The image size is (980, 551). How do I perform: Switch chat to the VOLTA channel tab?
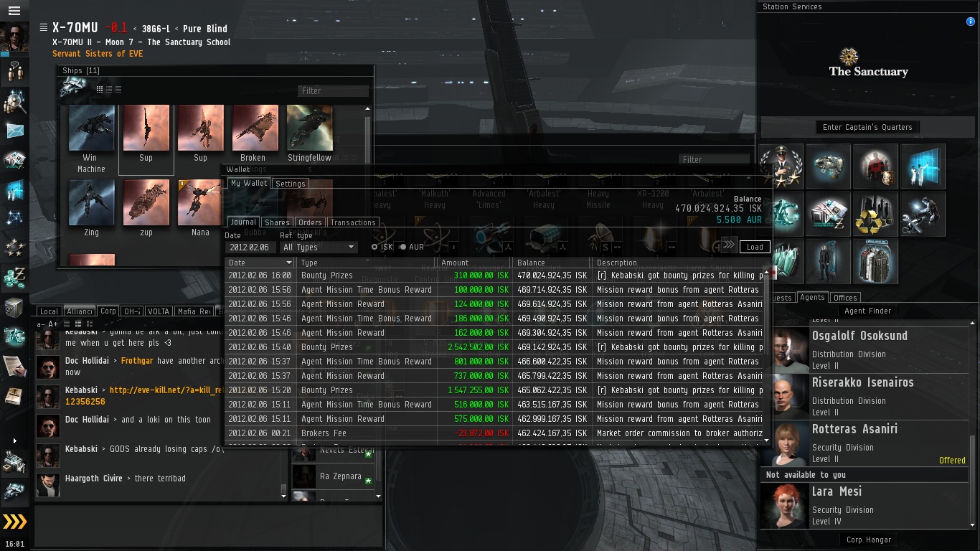coord(159,311)
